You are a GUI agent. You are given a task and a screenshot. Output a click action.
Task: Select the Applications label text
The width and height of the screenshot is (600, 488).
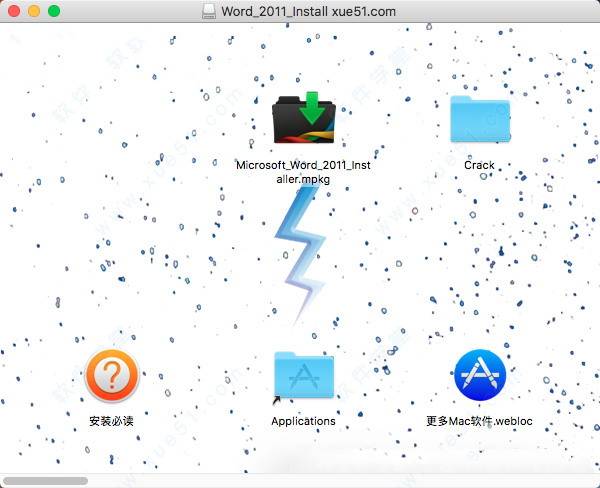tap(303, 421)
